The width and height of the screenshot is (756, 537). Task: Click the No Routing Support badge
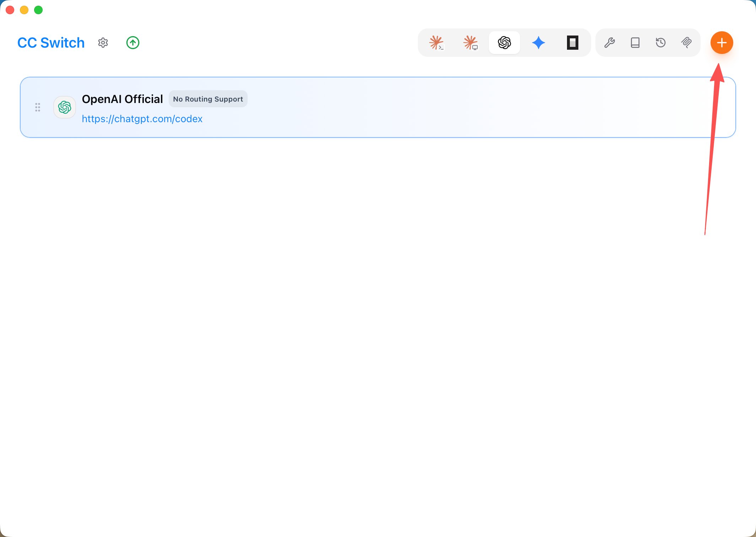pos(208,99)
